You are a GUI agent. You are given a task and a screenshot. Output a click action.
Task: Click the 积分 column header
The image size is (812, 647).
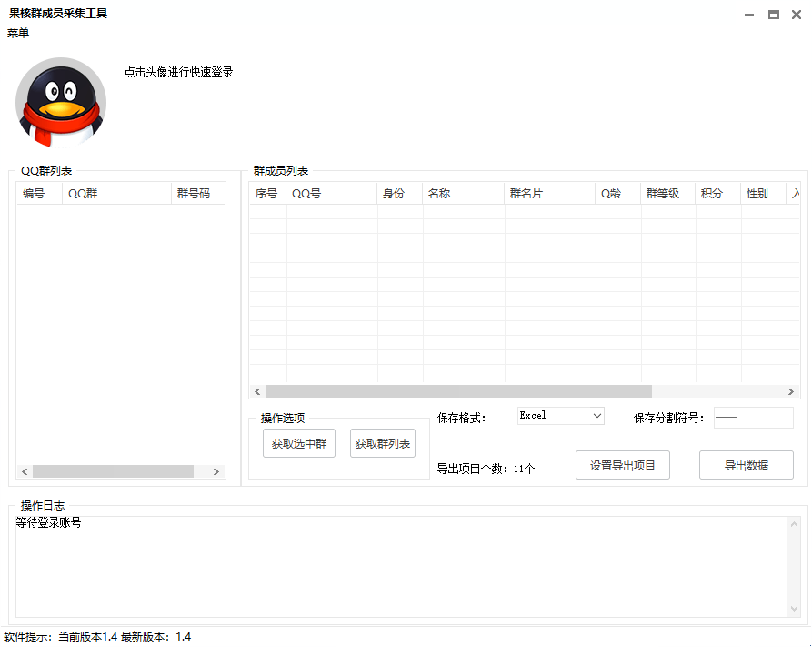click(718, 194)
